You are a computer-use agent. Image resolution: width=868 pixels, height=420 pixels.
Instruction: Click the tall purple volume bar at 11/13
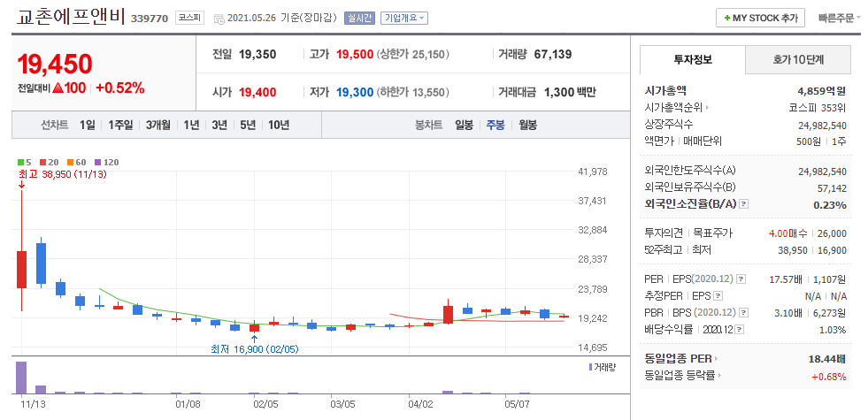click(x=21, y=378)
